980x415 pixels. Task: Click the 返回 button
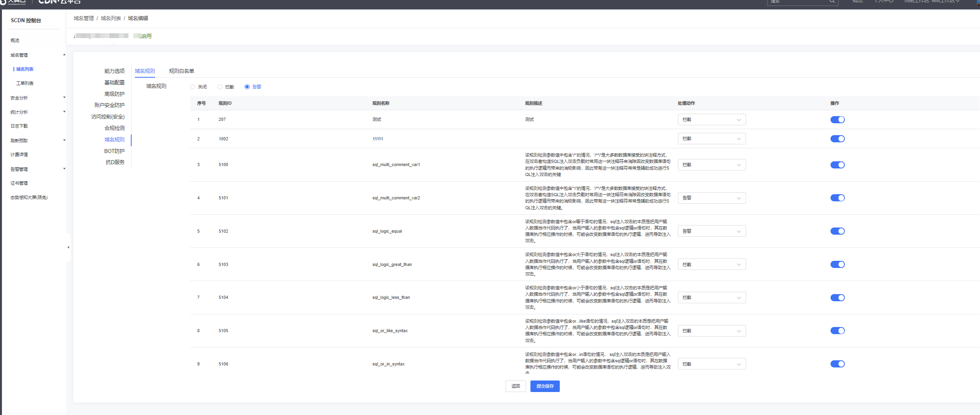(x=515, y=386)
